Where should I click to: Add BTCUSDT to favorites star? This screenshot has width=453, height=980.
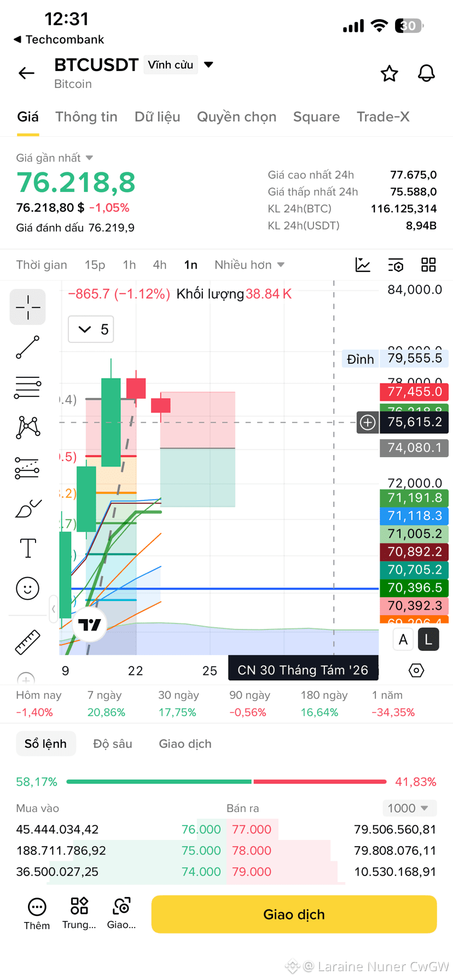click(x=389, y=73)
